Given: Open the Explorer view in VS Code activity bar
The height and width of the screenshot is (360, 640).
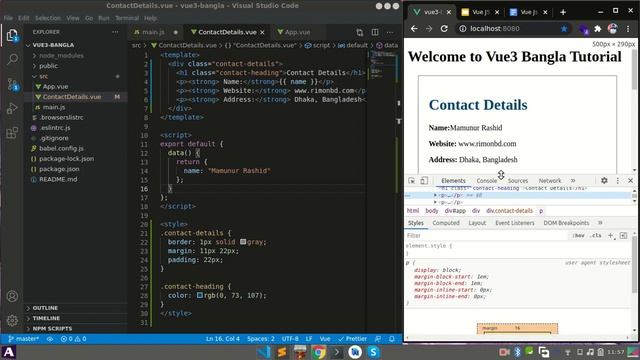Looking at the screenshot, I should [x=12, y=36].
